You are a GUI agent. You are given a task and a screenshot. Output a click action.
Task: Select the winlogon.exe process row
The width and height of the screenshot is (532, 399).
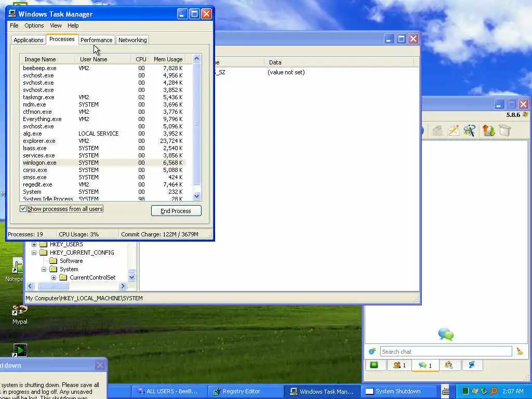point(103,163)
